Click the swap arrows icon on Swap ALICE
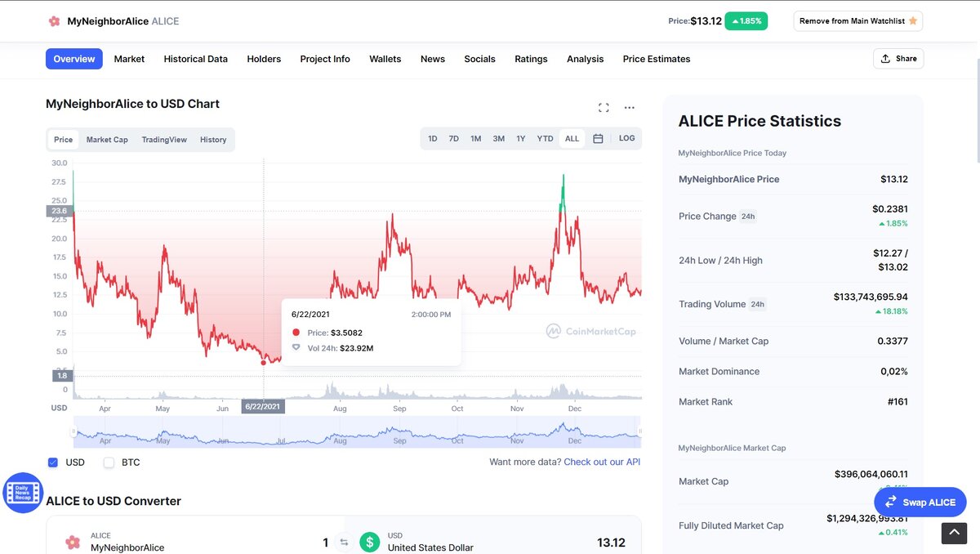 tap(891, 503)
